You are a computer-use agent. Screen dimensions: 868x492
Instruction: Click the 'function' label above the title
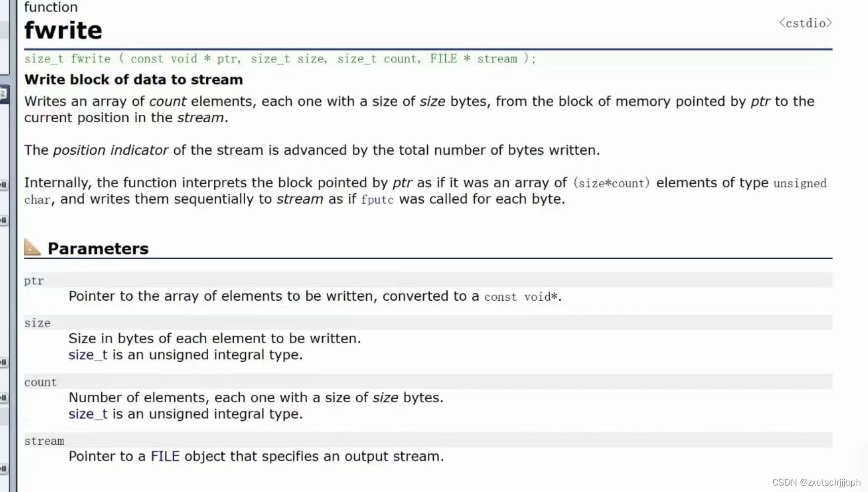point(51,7)
